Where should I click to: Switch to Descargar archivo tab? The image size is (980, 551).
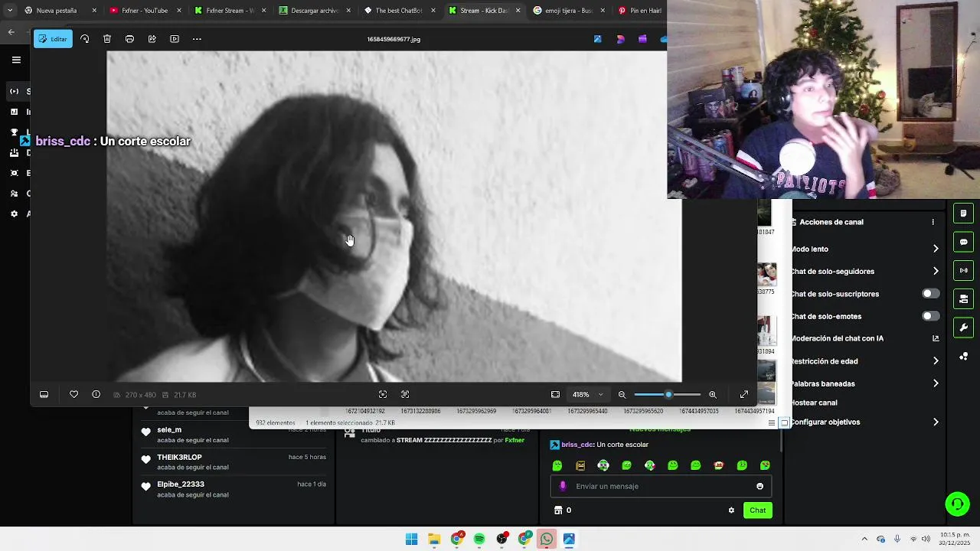coord(315,11)
